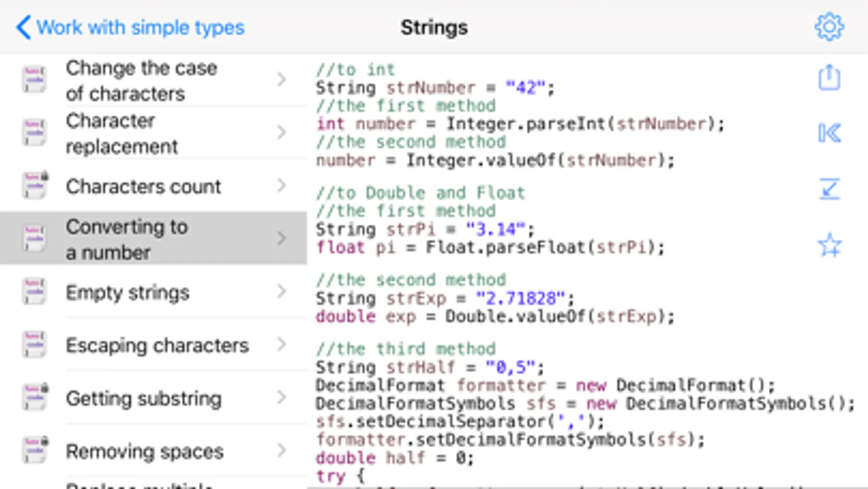Add snippet to favorites with star icon
The height and width of the screenshot is (489, 868).
[x=829, y=245]
